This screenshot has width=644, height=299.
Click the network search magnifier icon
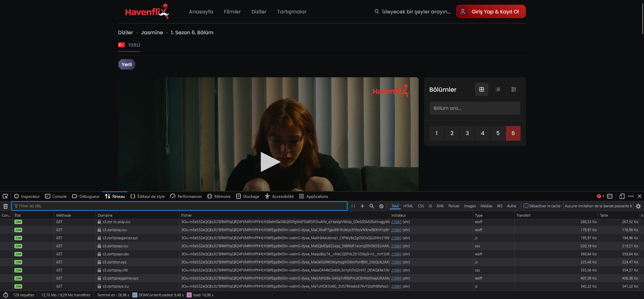(x=372, y=206)
